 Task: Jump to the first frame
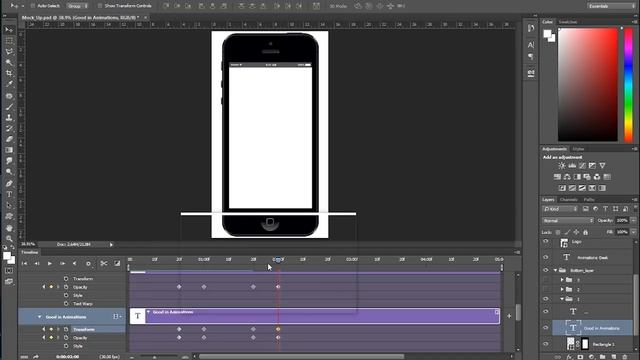(24, 264)
